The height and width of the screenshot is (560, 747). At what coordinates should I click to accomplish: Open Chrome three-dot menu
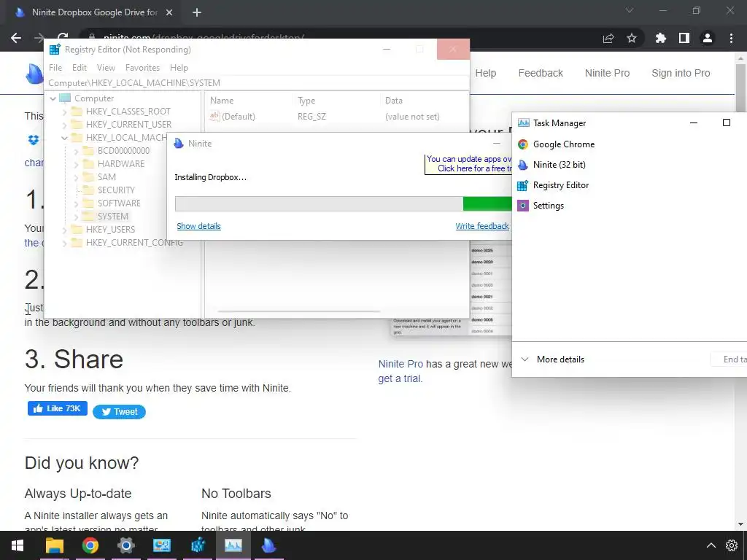pyautogui.click(x=731, y=38)
